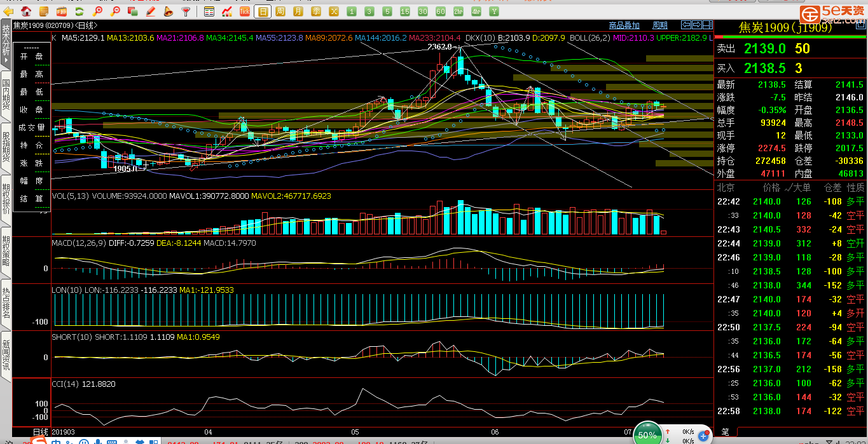Open the 热点排名 side tab
Screen dimensions: 868x444
tap(6, 304)
